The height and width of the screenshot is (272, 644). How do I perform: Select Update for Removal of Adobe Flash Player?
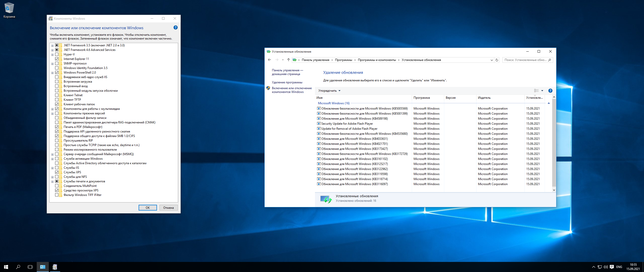click(349, 129)
